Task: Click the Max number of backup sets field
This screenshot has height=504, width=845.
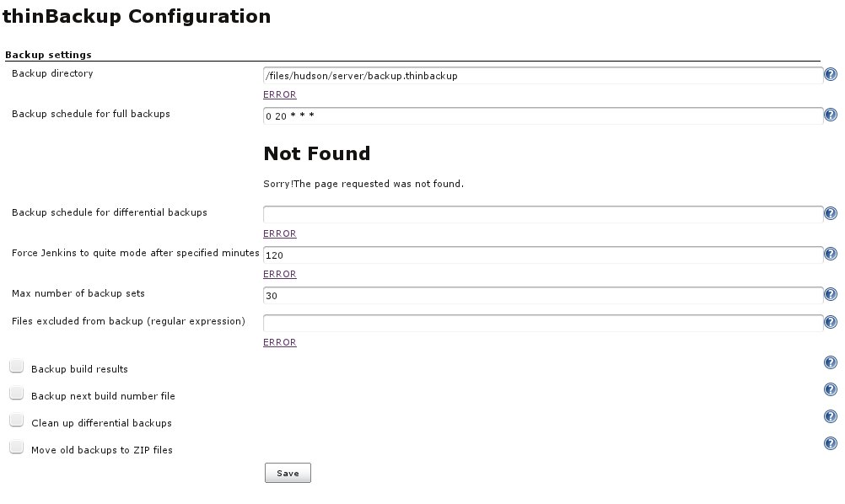Action: 542,296
